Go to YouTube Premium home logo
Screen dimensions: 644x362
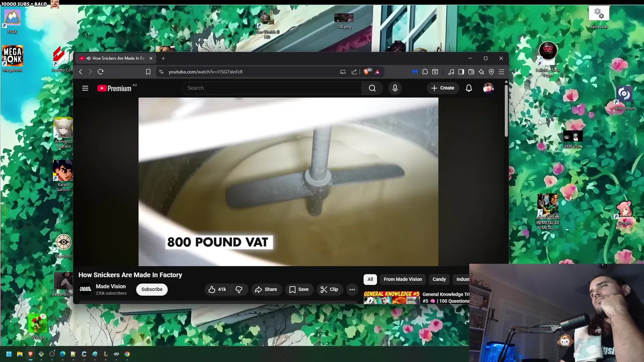[x=116, y=88]
